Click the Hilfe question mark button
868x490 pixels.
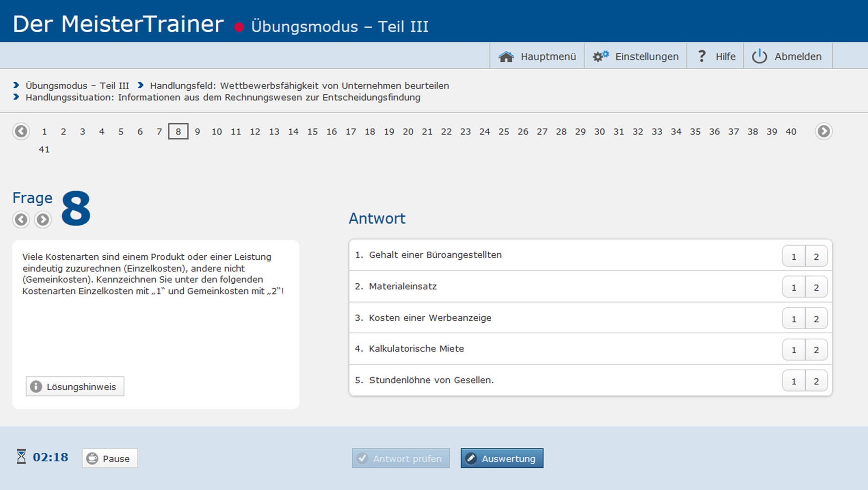point(715,56)
